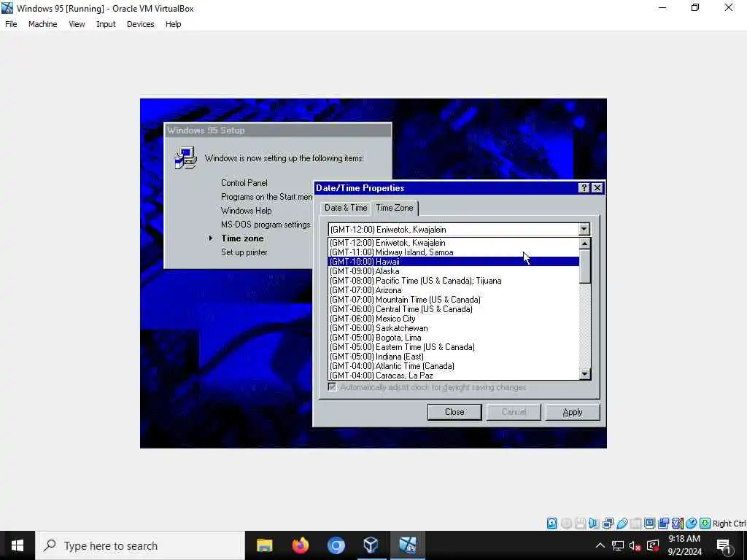747x560 pixels.
Task: Open VirtualBox Manager taskbar icon
Action: tap(371, 545)
